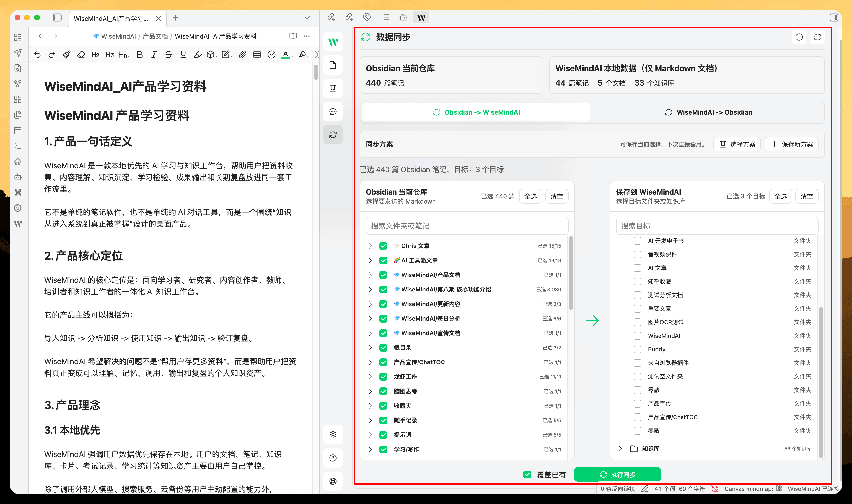Image resolution: width=852 pixels, height=504 pixels.
Task: Uncheck the Chris 文章 folder
Action: pos(383,246)
